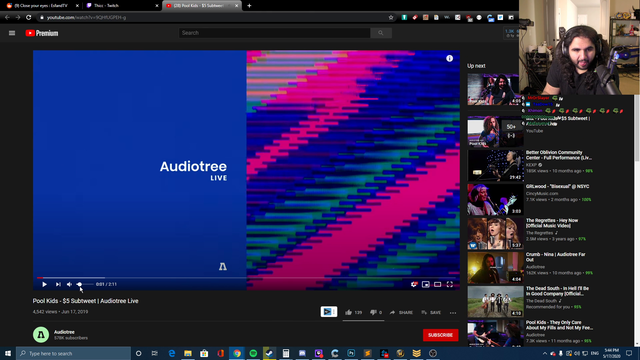Click the magnifier search button
The width and height of the screenshot is (640, 360).
click(x=381, y=33)
